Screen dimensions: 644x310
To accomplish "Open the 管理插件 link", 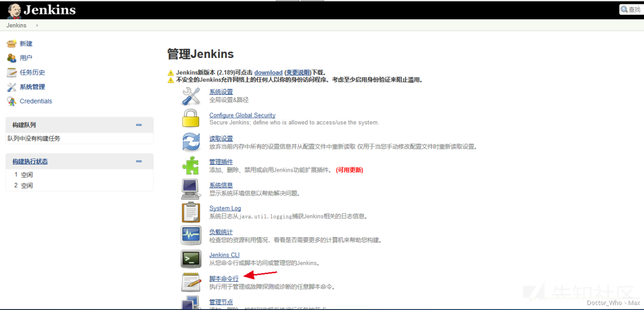I will point(221,162).
